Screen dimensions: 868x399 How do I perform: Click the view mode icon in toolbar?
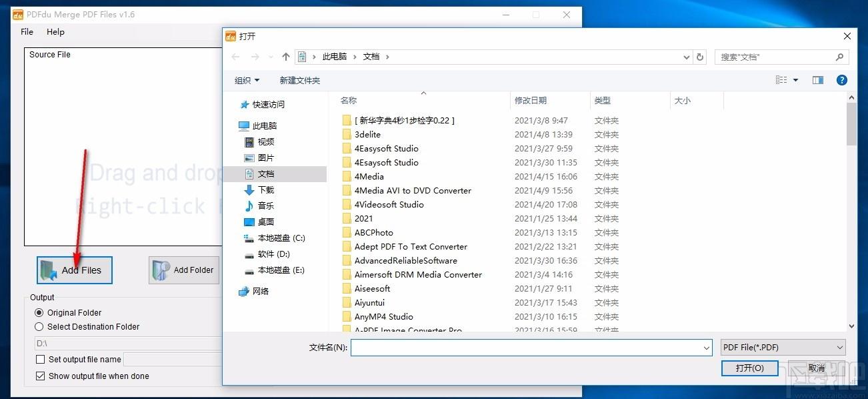point(781,80)
